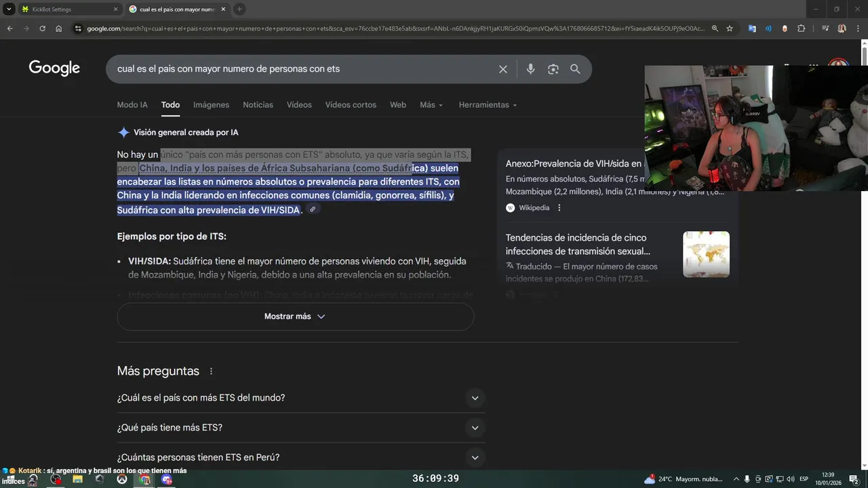Screen dimensions: 868x488
Task: Open the Chrome profile avatar
Action: [x=842, y=28]
